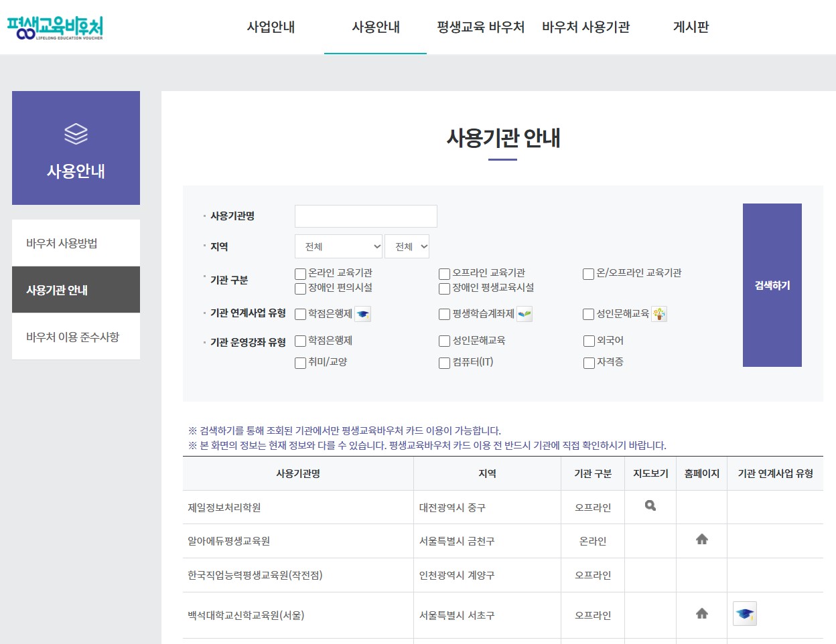The image size is (836, 644).
Task: Open the 바우처 이용 준수사항 page
Action: click(x=76, y=336)
